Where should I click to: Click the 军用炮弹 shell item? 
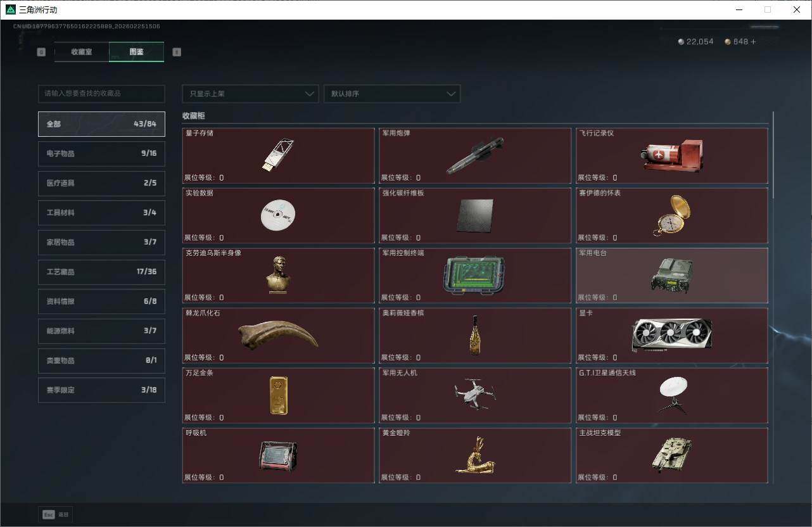(475, 156)
